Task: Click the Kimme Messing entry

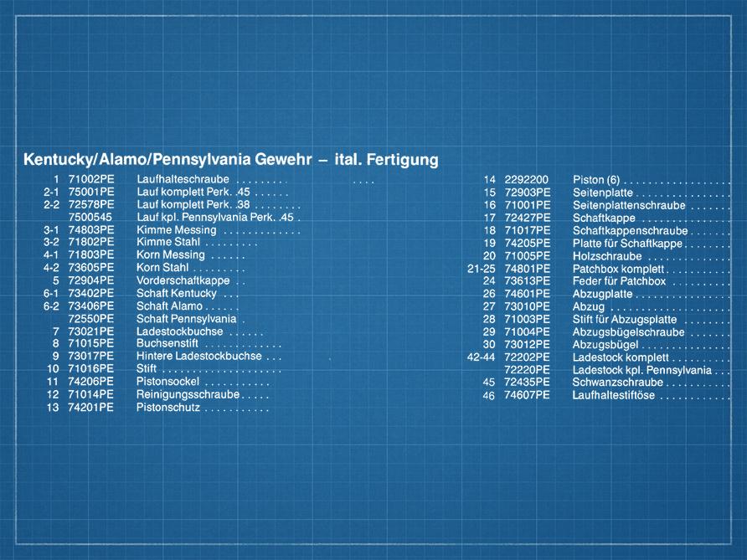Action: coord(177,230)
